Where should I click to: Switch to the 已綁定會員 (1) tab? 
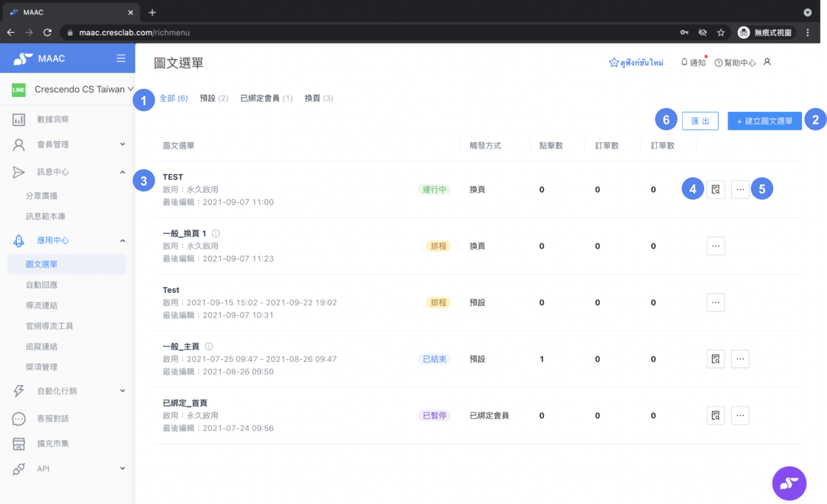click(x=266, y=98)
